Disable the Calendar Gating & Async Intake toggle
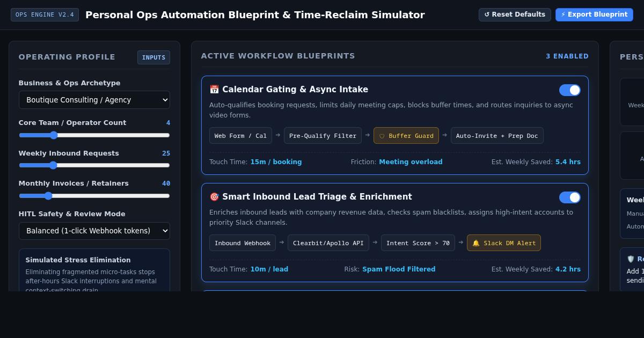Viewport: 644px width, 338px height. pos(569,90)
